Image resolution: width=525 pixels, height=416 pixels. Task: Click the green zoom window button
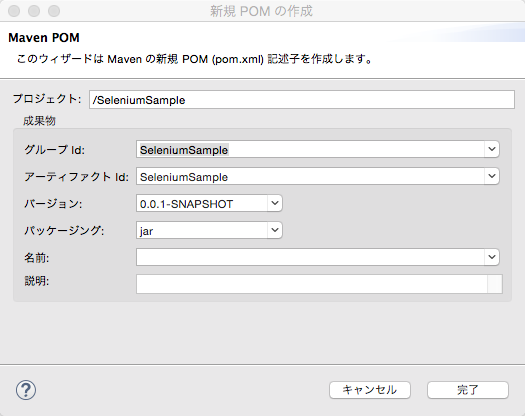[54, 11]
